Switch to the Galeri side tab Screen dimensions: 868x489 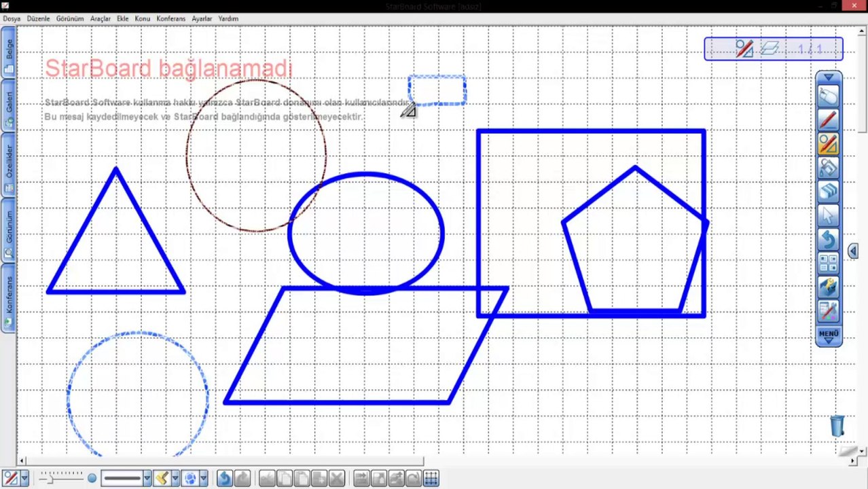coord(9,107)
